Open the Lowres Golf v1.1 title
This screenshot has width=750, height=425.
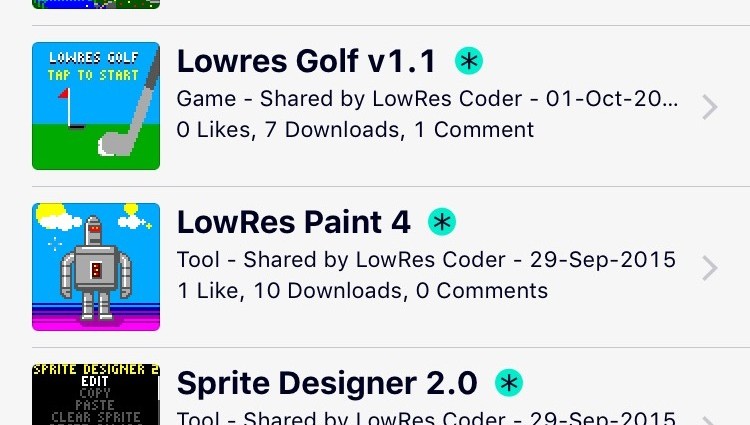[306, 62]
